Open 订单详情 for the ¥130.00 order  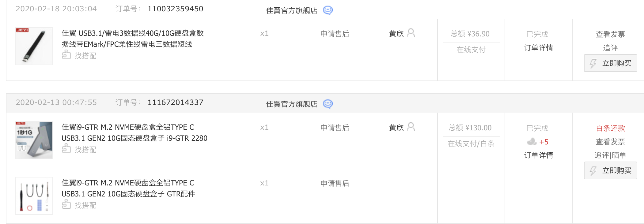(x=538, y=155)
